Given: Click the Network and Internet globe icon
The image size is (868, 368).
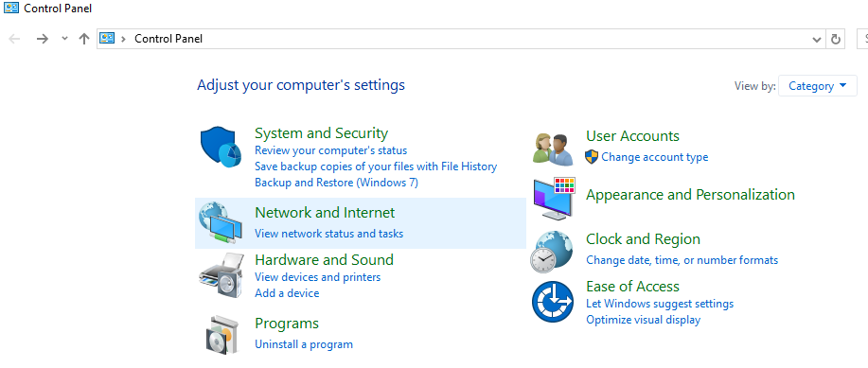Looking at the screenshot, I should pyautogui.click(x=220, y=223).
